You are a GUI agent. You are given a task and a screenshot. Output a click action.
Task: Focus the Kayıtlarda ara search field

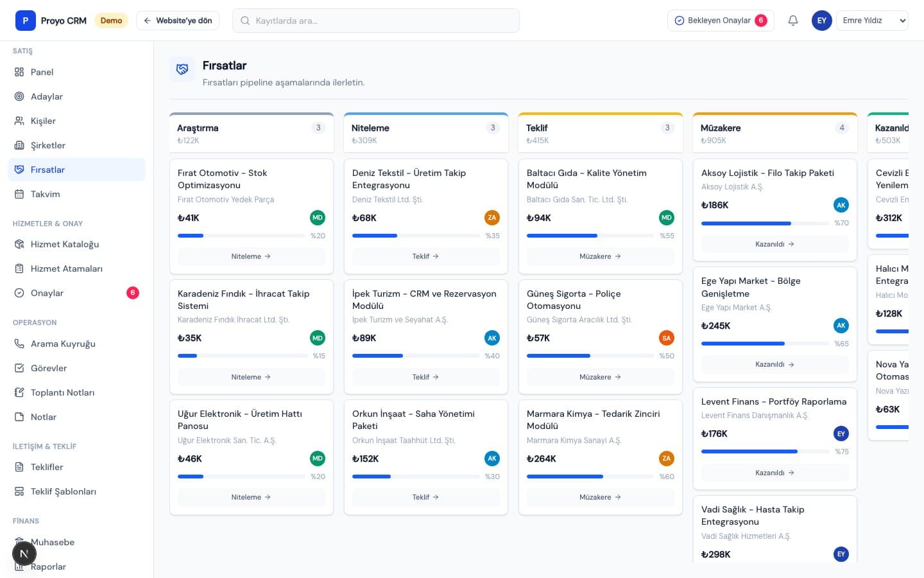(376, 21)
